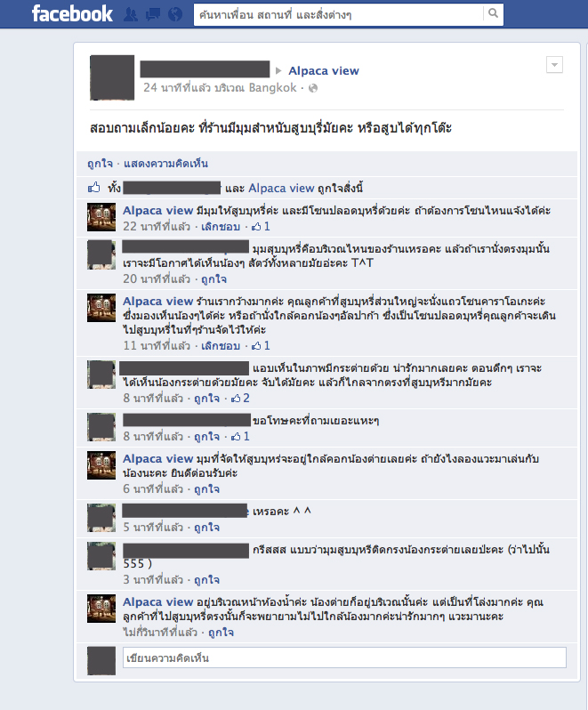Screen dimensions: 588x710
Task: Click Alpaca view name in likes summary
Action: [x=281, y=189]
